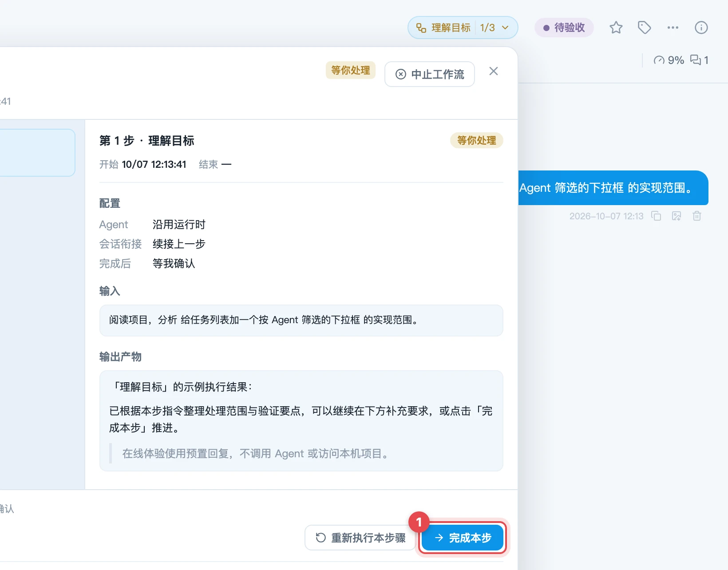Click the 续接上一步 session value
Screen dimensions: 728x570
point(179,244)
